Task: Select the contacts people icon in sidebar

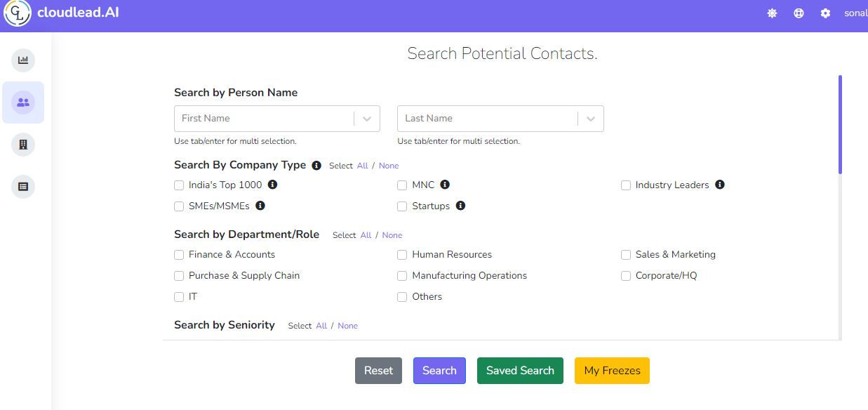Action: click(x=23, y=102)
